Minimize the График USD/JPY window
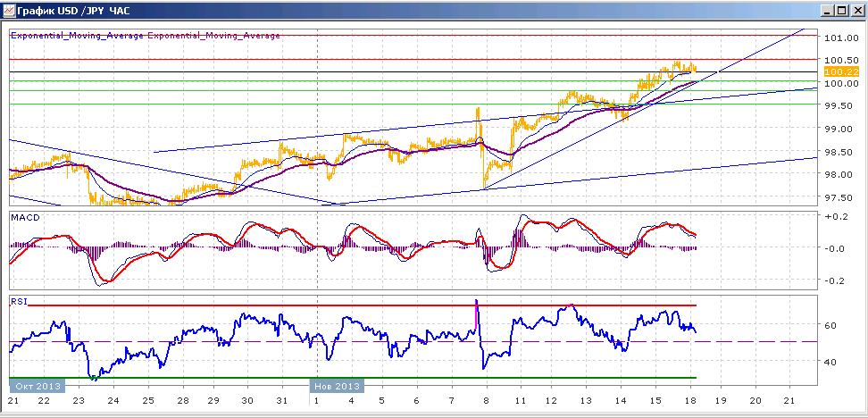 click(x=828, y=11)
